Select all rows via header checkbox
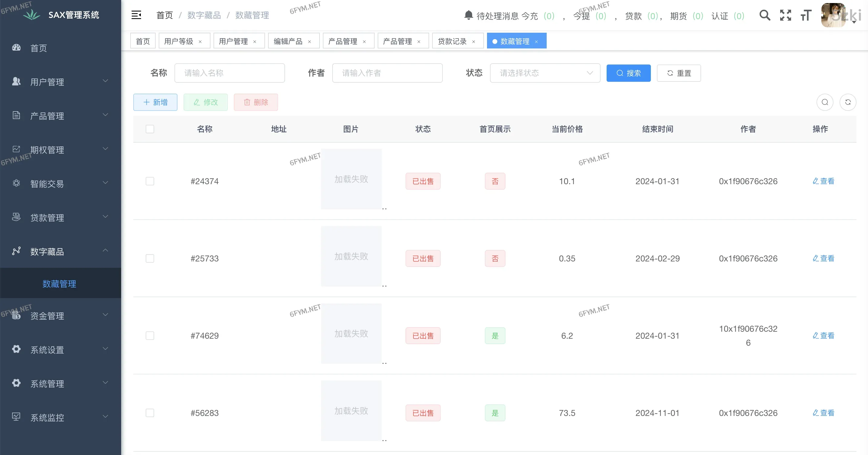 (x=150, y=129)
